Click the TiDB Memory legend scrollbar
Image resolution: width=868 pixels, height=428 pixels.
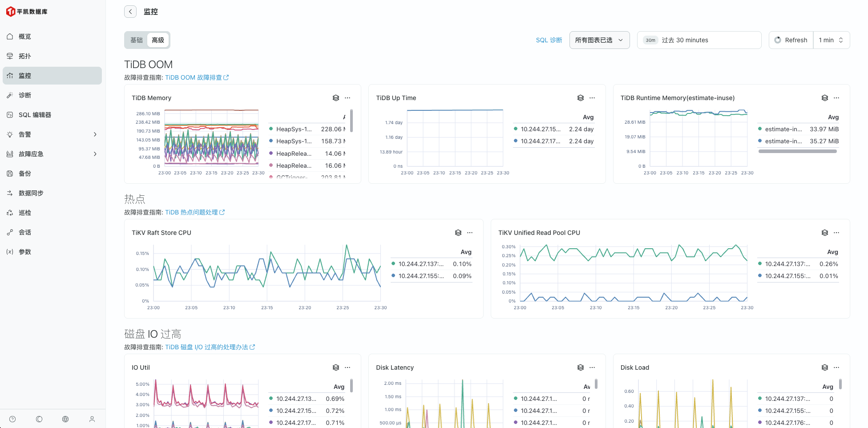pos(351,121)
